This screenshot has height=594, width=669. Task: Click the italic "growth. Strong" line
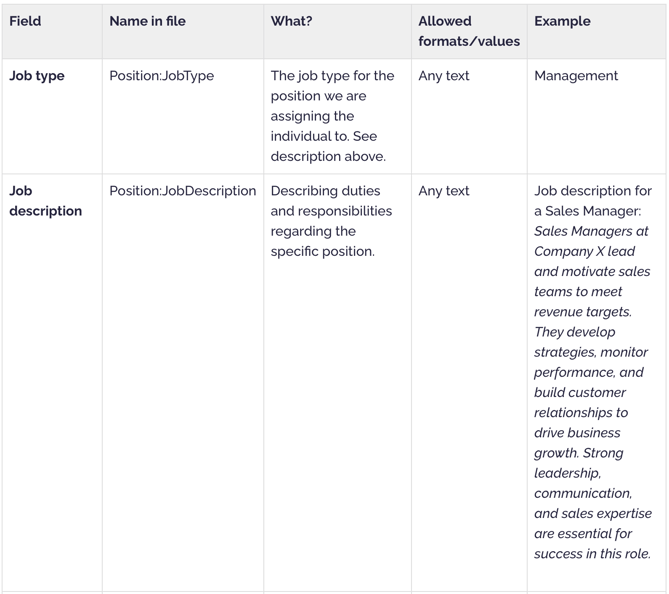[x=577, y=453]
